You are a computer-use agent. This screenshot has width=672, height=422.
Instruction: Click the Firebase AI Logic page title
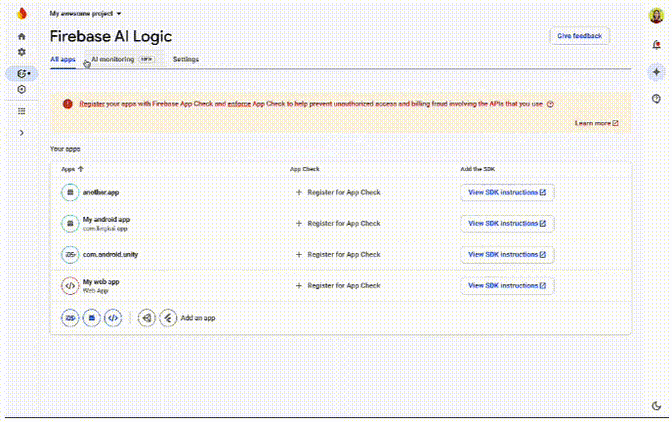111,36
